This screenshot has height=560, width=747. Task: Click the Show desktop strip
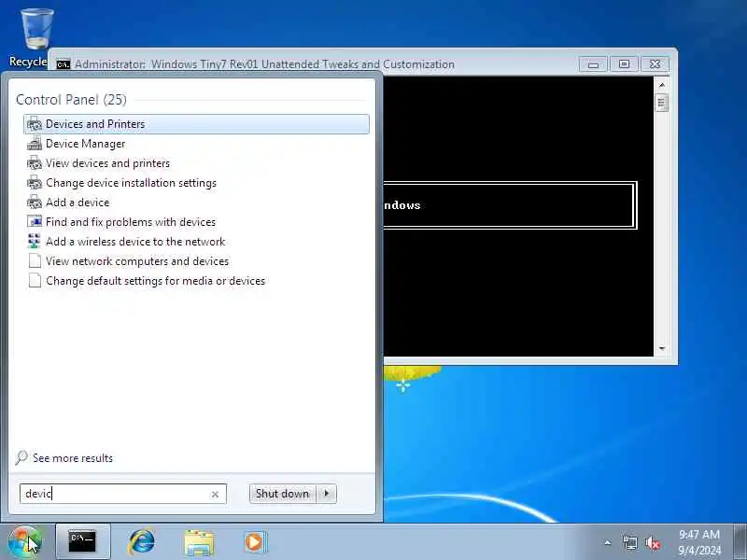pyautogui.click(x=740, y=541)
